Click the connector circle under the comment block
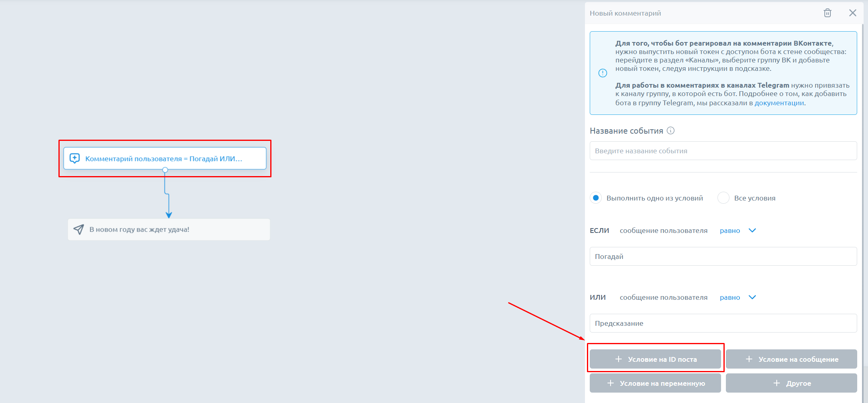868x403 pixels. 165,170
